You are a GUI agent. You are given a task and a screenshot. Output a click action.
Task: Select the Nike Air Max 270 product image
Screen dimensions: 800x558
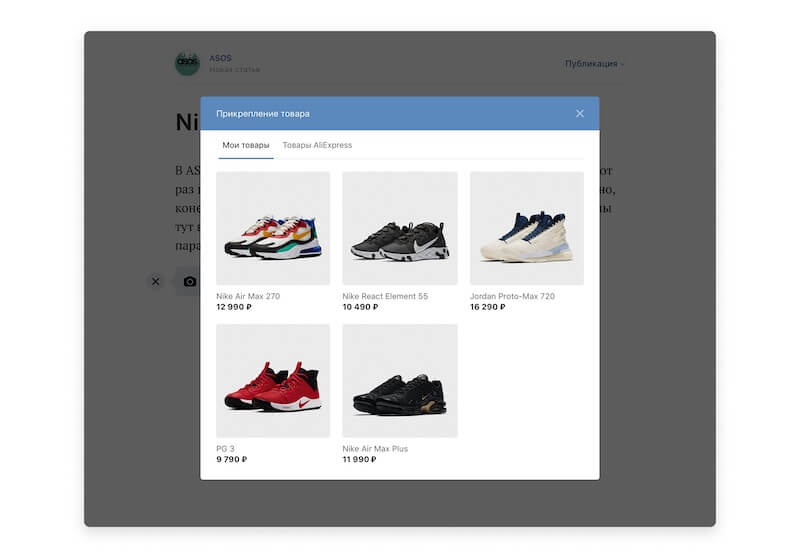273,228
